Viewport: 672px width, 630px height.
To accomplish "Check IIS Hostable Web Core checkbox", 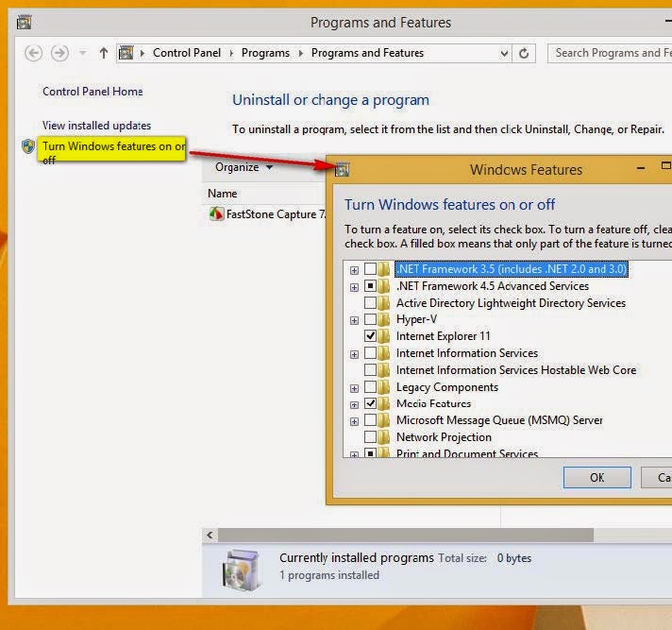I will coord(370,369).
